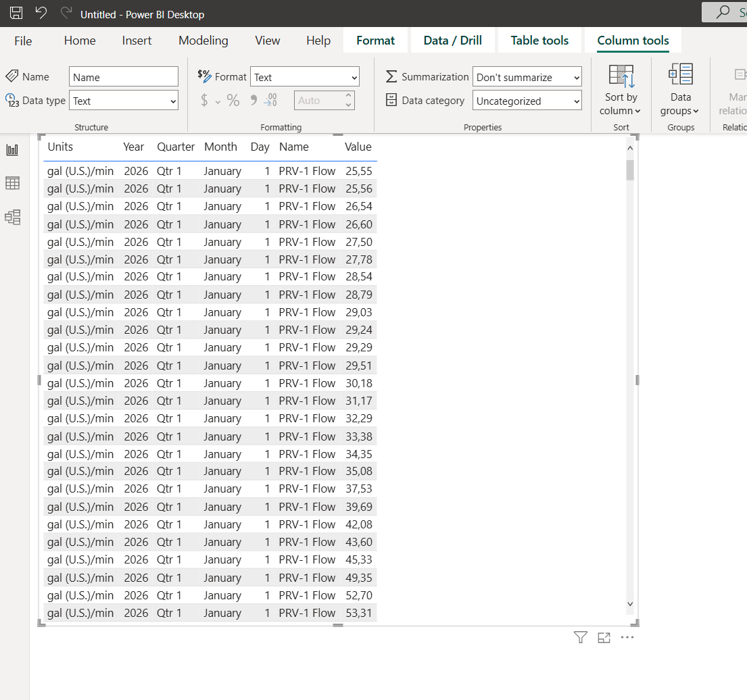
Task: Click the table's vertical scrollbar thumb
Action: (630, 170)
